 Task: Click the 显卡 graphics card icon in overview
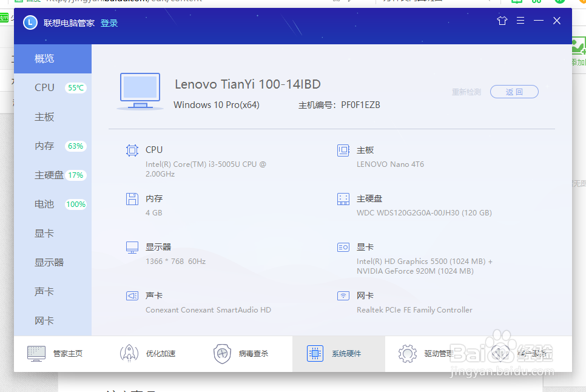point(343,248)
